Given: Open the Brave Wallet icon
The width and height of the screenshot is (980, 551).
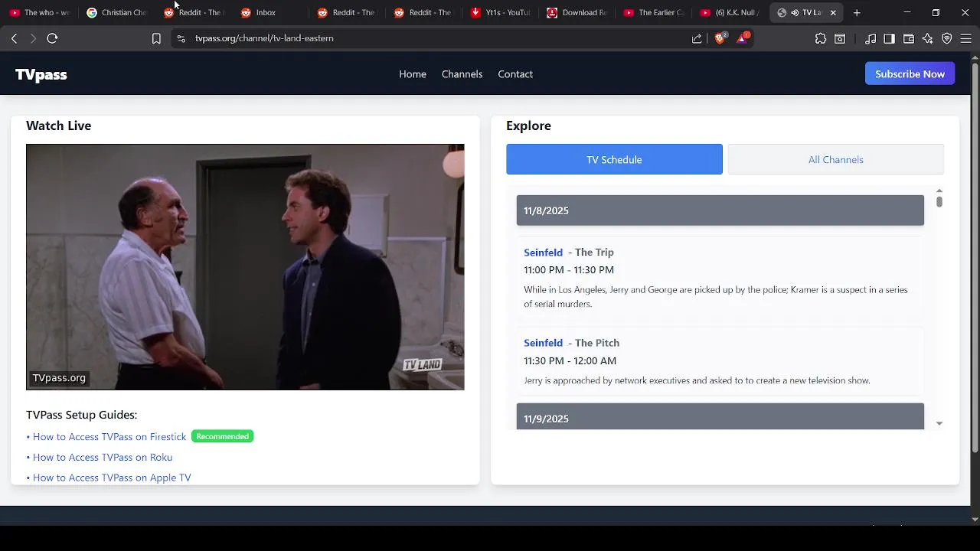Looking at the screenshot, I should pos(909,38).
